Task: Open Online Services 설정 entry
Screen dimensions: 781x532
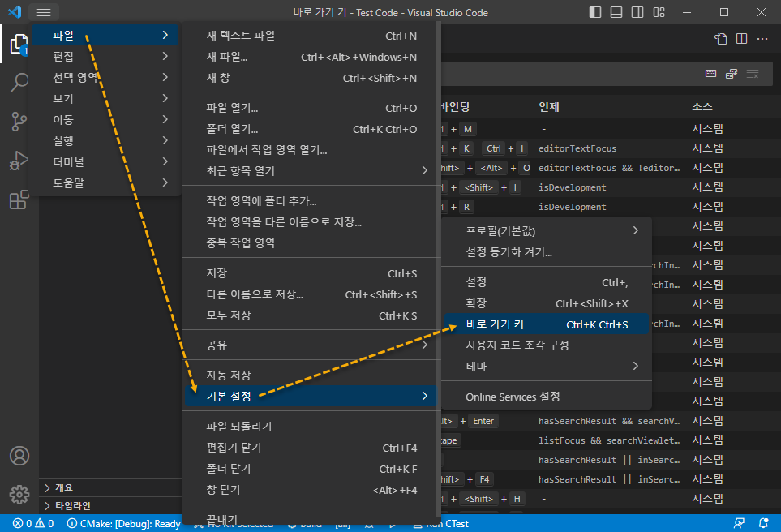Action: point(547,397)
